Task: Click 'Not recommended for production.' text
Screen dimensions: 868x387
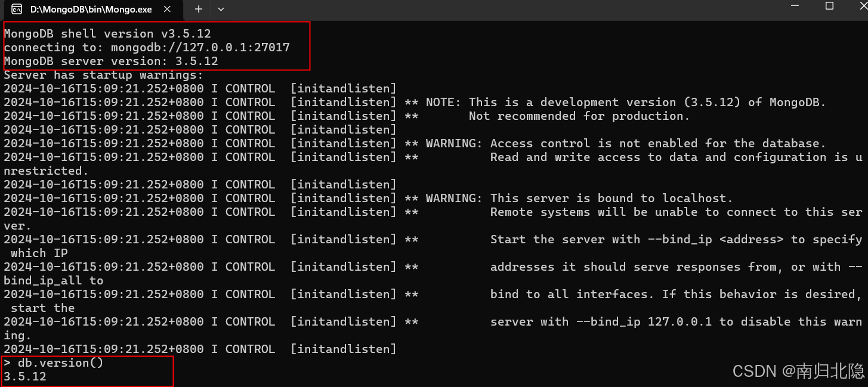Action: tap(579, 116)
